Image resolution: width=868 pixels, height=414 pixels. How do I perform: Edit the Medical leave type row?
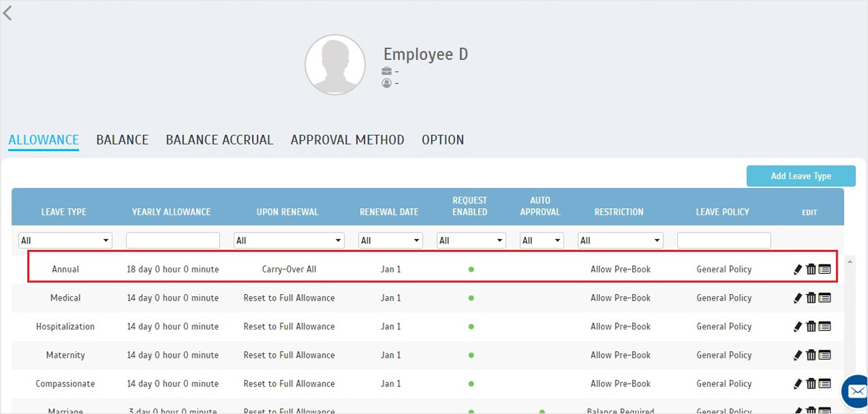(798, 298)
